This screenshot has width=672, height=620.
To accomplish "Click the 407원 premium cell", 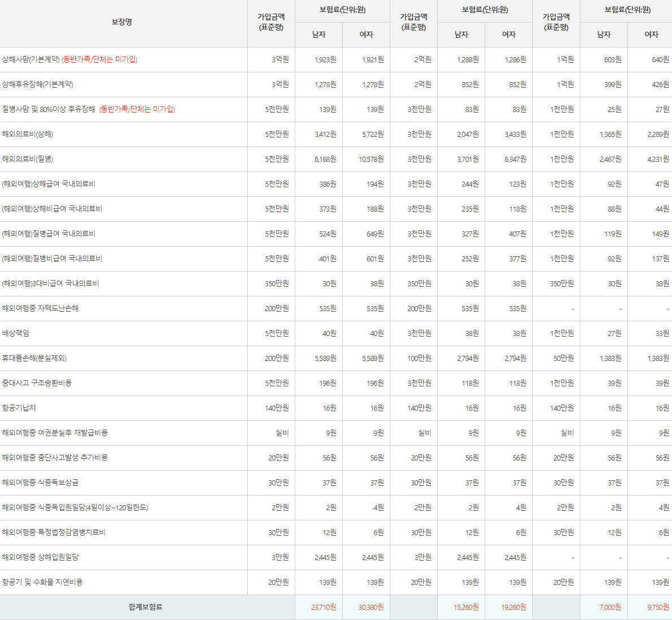I will coord(518,234).
